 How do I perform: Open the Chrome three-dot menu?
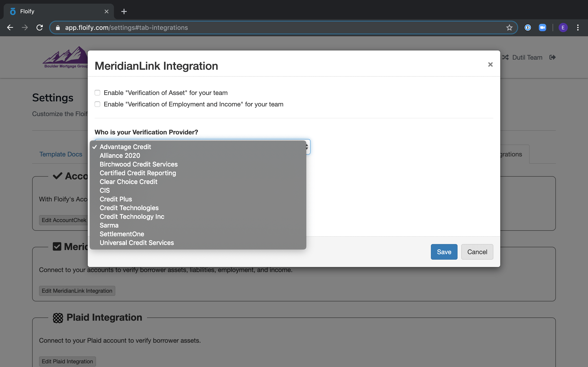click(578, 28)
